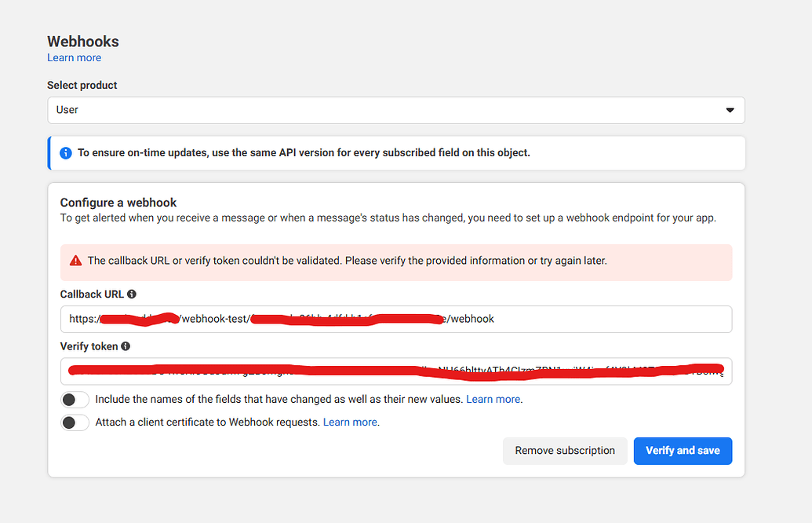Image resolution: width=812 pixels, height=523 pixels.
Task: Enable the field names and values toggle
Action: point(75,399)
